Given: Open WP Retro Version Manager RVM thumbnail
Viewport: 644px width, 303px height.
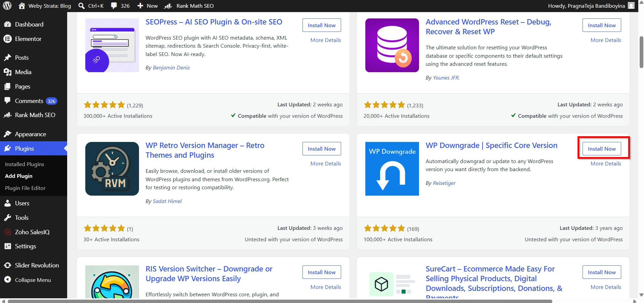Looking at the screenshot, I should [112, 169].
